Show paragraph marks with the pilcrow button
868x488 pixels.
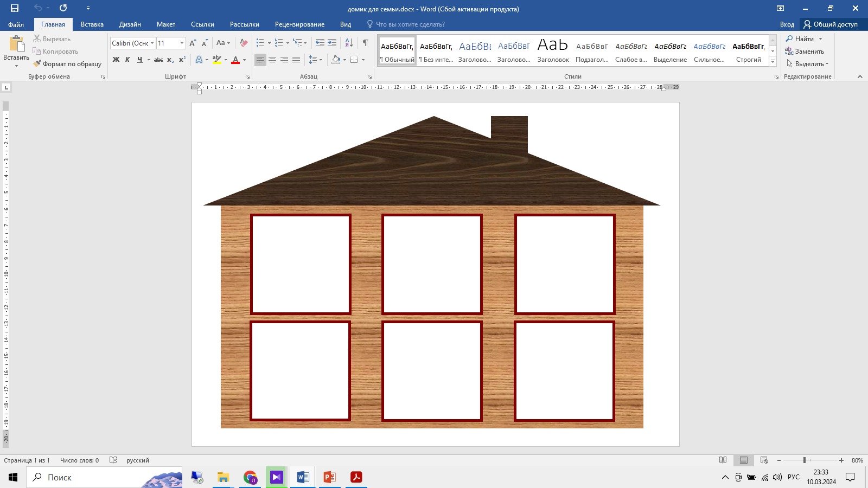point(366,43)
